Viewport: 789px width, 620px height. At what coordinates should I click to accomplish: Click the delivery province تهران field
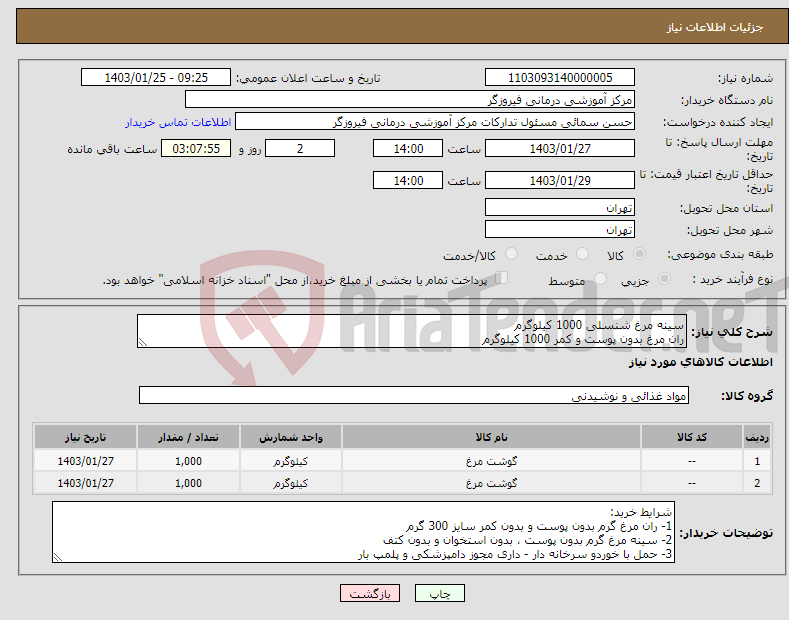click(x=560, y=207)
